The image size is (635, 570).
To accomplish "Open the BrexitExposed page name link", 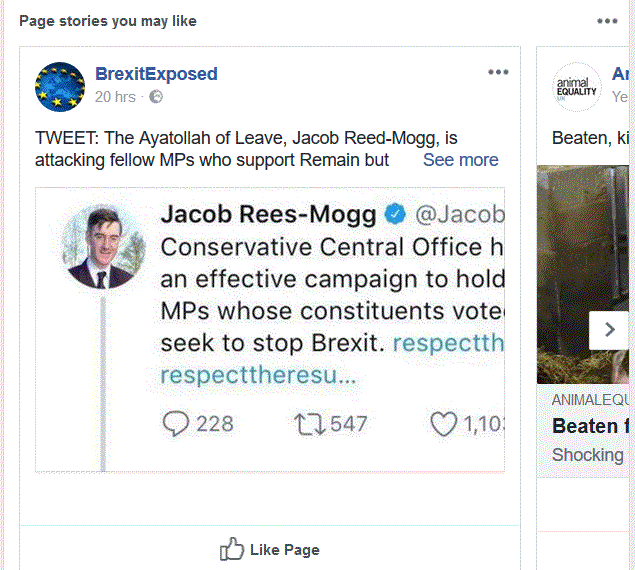I will coord(156,74).
